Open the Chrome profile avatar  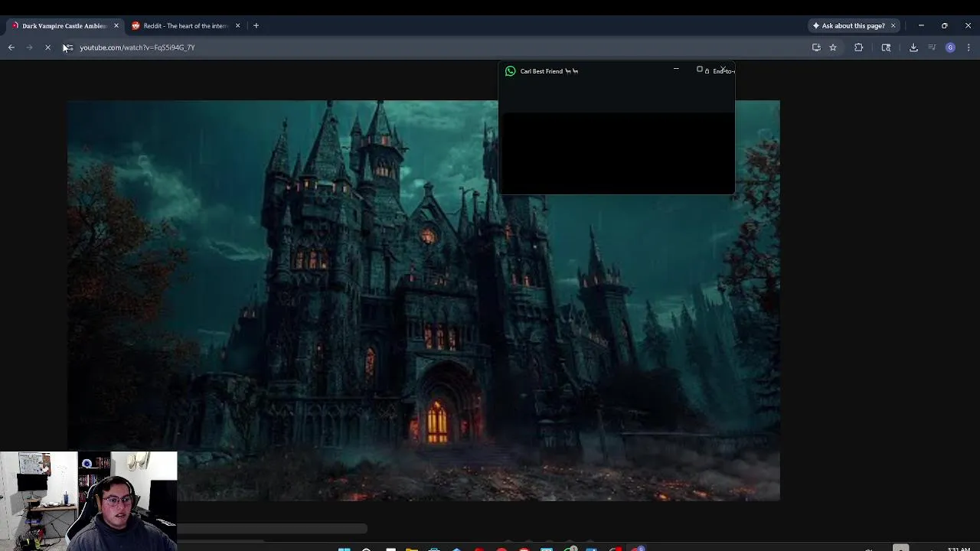[x=950, y=47]
